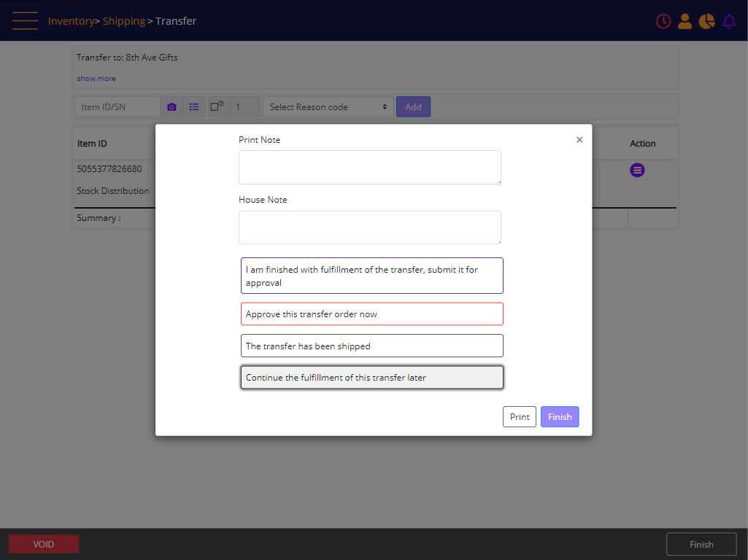Click Transfer to: 8th Ave Gifts text
748x560 pixels.
coord(127,57)
